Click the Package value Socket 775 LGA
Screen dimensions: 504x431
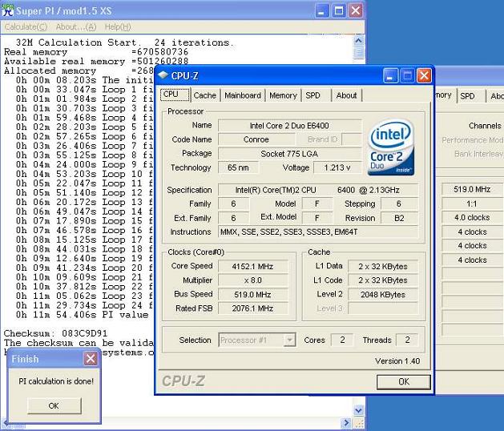[x=289, y=154]
